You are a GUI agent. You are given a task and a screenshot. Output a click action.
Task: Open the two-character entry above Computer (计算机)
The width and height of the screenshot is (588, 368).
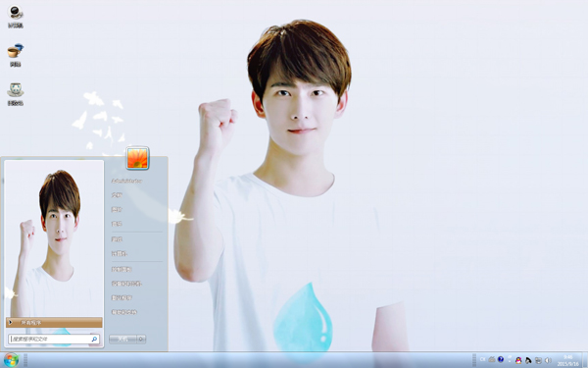point(117,239)
